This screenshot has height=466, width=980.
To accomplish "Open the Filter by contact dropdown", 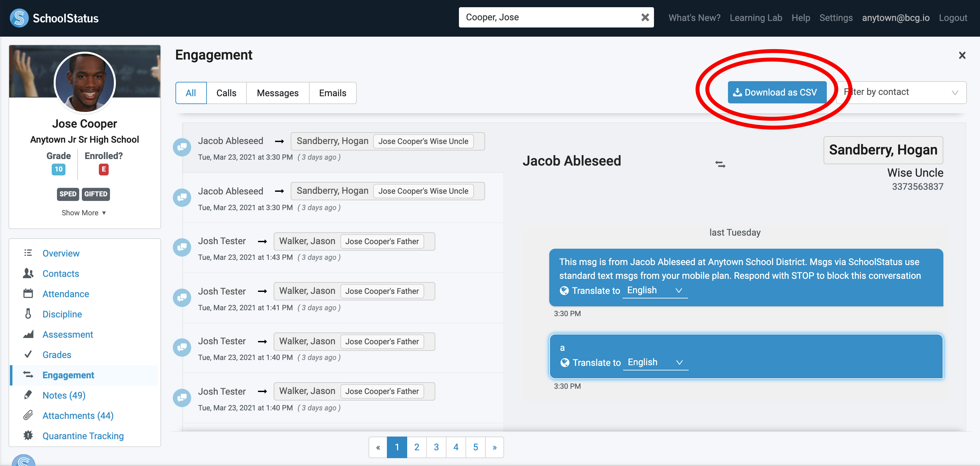I will (x=901, y=92).
